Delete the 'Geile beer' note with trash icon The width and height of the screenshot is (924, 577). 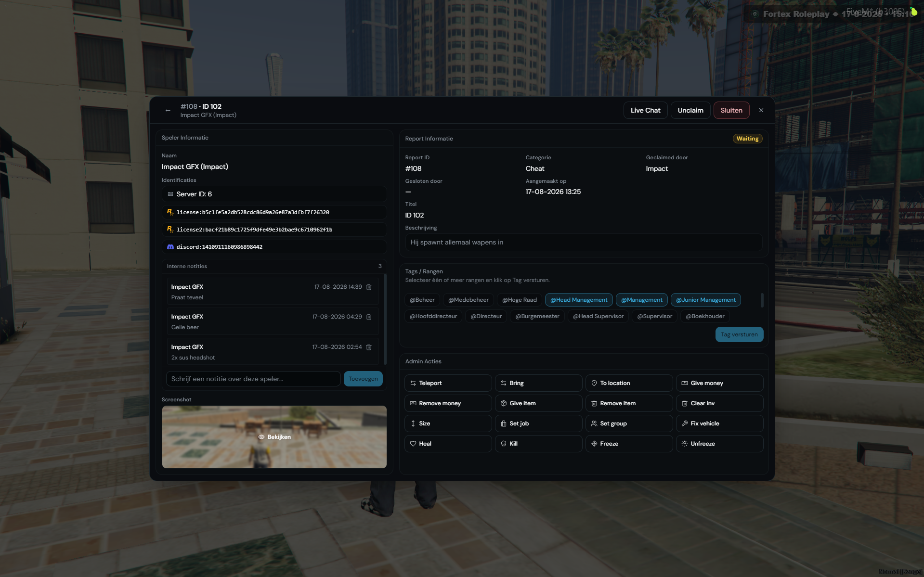tap(369, 317)
